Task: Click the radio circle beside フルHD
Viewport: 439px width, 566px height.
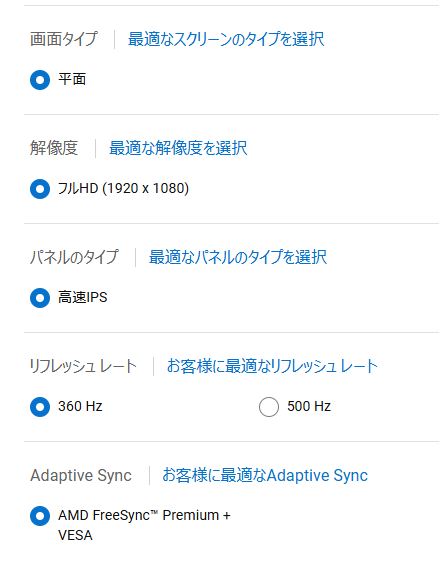Action: coord(40,189)
